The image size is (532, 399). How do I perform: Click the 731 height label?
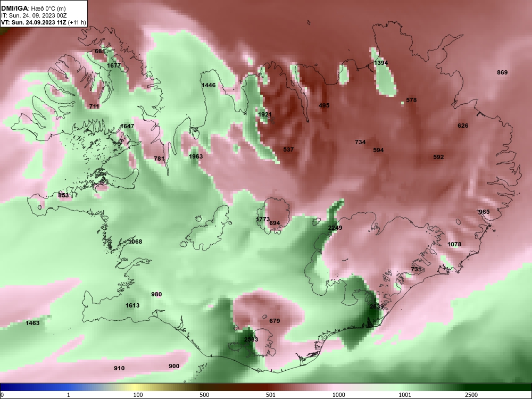pyautogui.click(x=416, y=269)
